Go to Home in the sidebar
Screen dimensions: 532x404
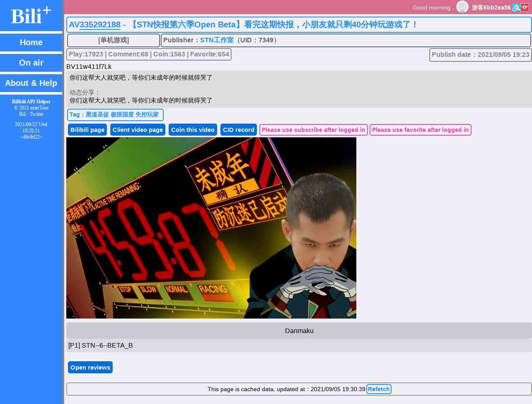31,42
